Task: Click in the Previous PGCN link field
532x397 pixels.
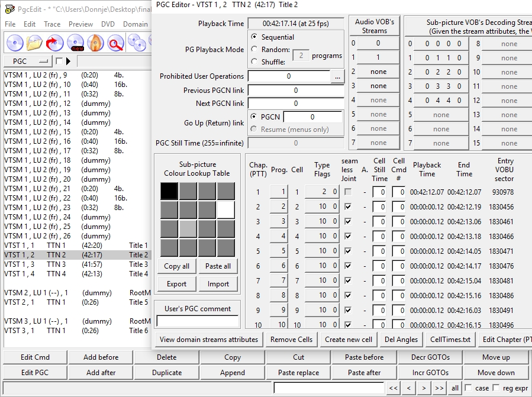Action: click(296, 91)
